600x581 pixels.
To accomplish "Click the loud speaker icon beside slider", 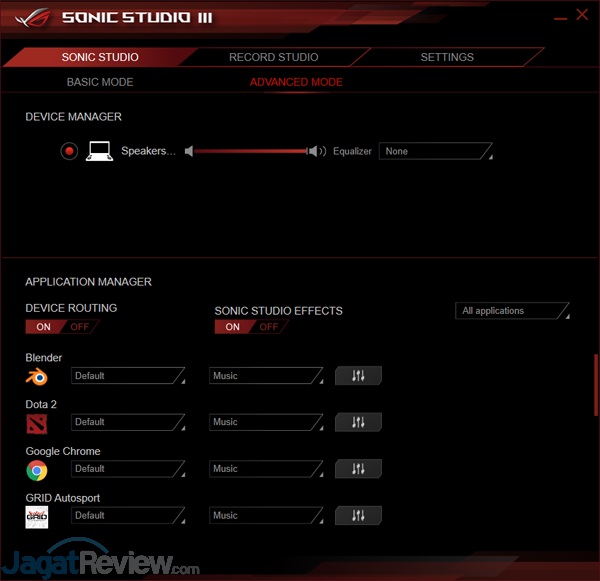I will tap(318, 152).
